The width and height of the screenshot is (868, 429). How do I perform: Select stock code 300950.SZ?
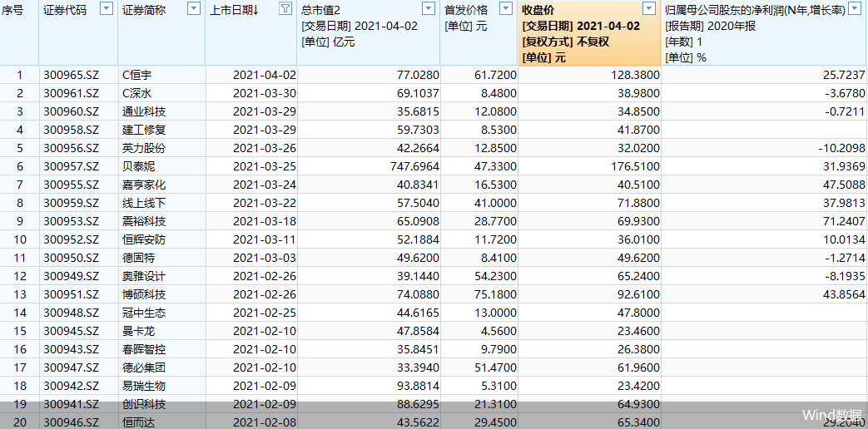[x=72, y=258]
